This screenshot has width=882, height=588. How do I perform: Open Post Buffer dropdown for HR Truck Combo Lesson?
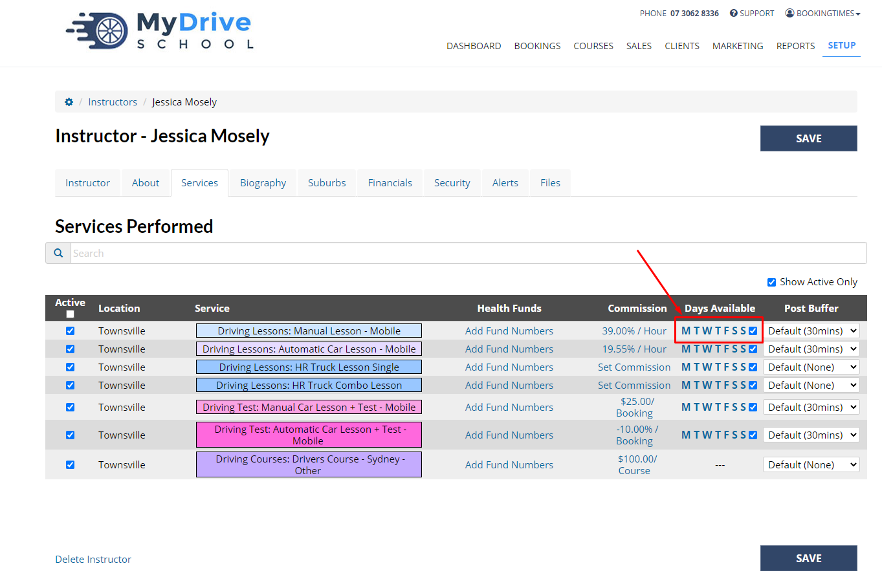(811, 385)
